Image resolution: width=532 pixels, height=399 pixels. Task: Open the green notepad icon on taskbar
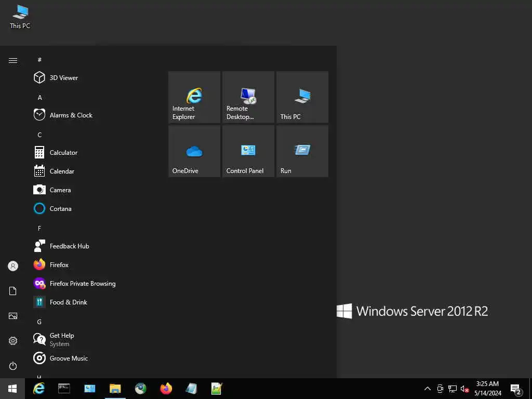click(x=217, y=389)
